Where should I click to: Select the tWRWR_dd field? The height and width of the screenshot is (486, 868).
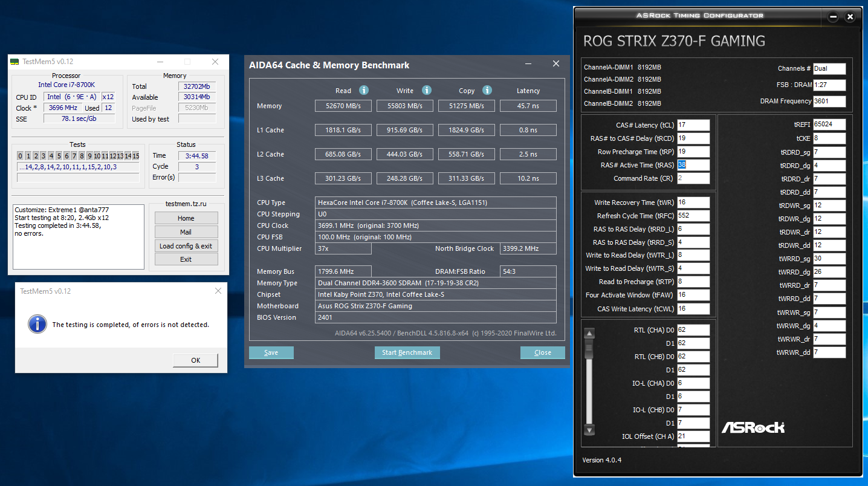pyautogui.click(x=829, y=352)
